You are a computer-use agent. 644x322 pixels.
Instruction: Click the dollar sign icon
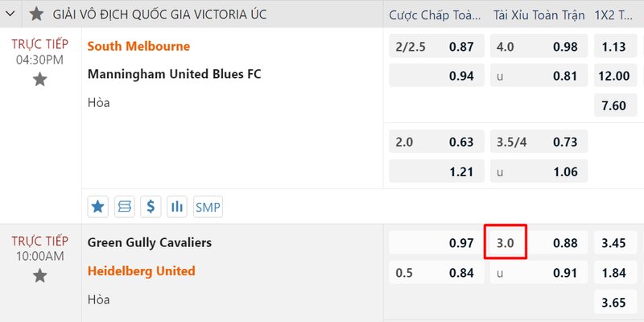(x=151, y=207)
